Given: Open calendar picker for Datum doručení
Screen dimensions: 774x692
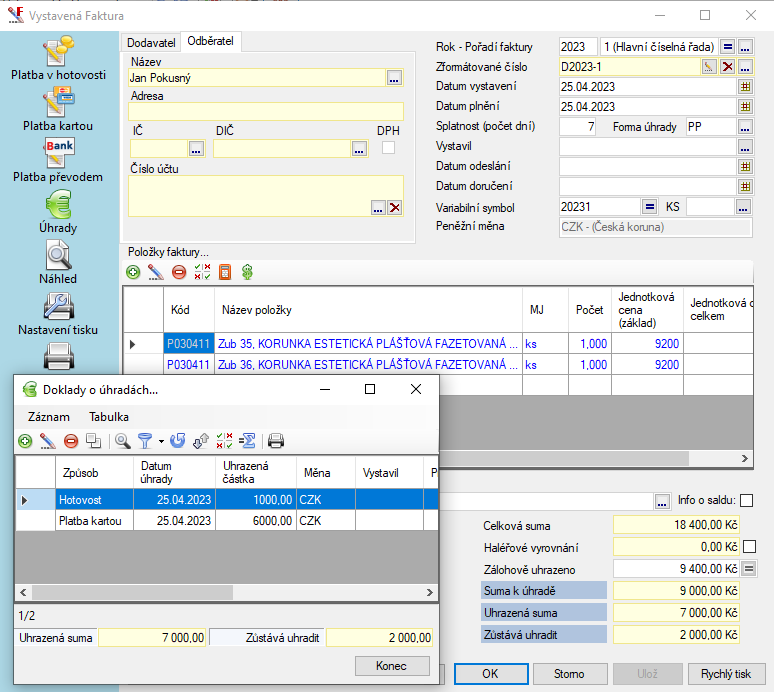Looking at the screenshot, I should [x=745, y=187].
